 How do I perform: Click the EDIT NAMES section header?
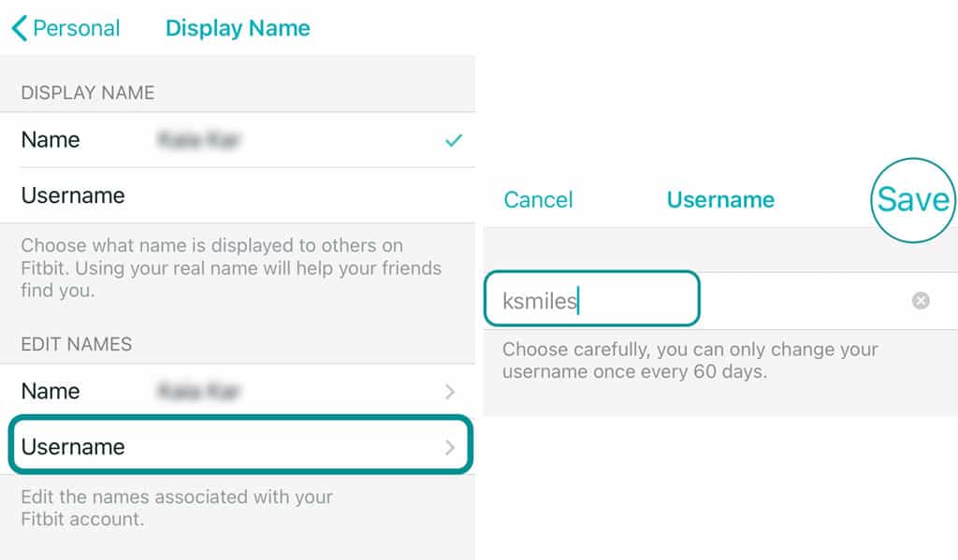[77, 344]
